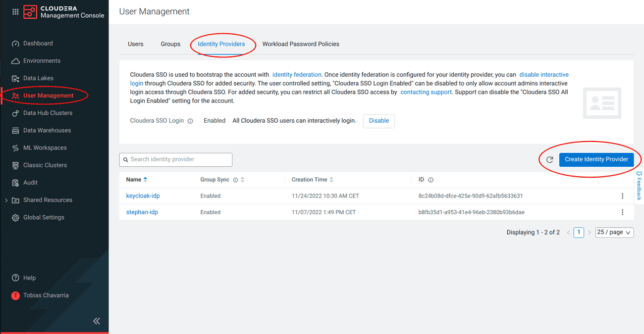Click creation time 11/07/2022 1:49 PM CET
The image size is (644, 334).
323,212
